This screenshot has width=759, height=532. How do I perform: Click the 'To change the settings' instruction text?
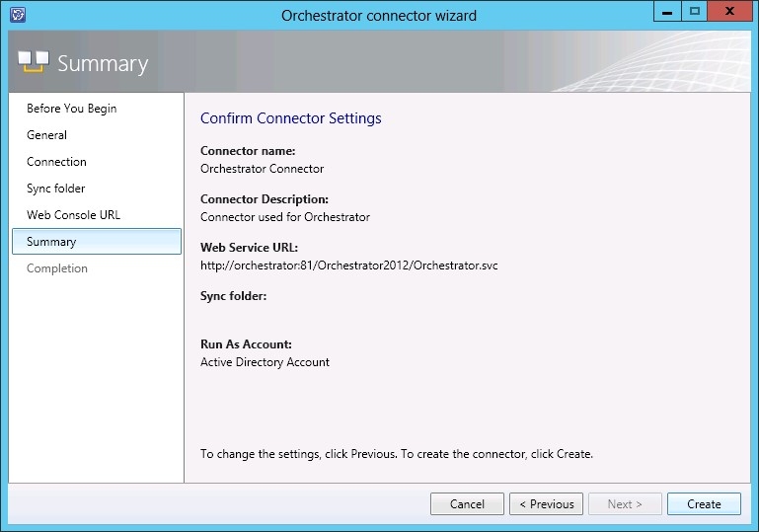[397, 454]
